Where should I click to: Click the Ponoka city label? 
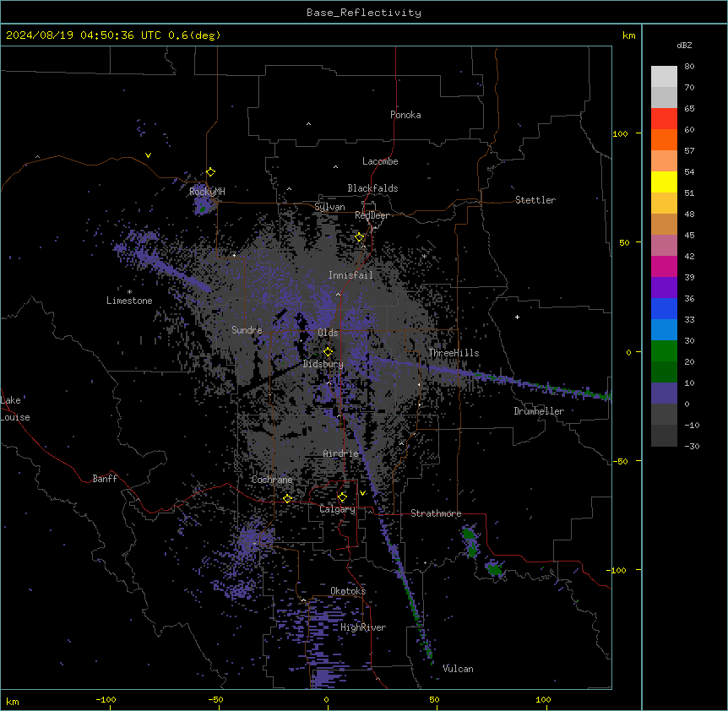click(x=405, y=115)
